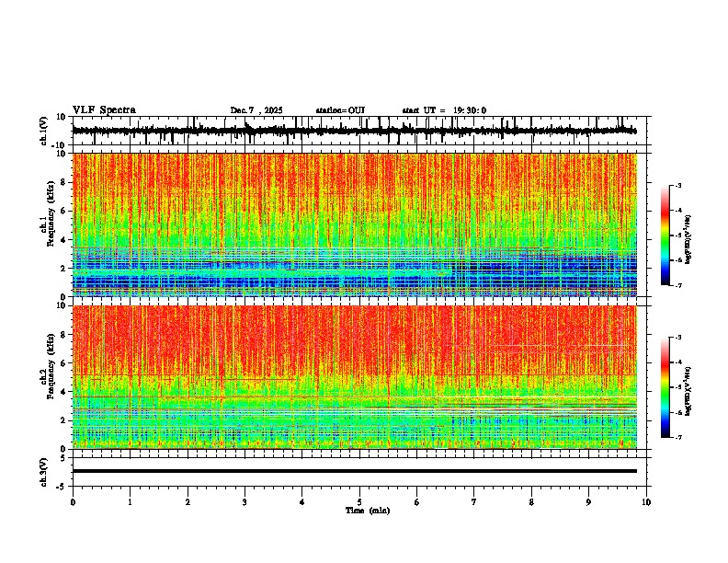The width and height of the screenshot is (728, 563).
Task: Click the "-3" label on the ch.1 color bar
Action: point(678,185)
